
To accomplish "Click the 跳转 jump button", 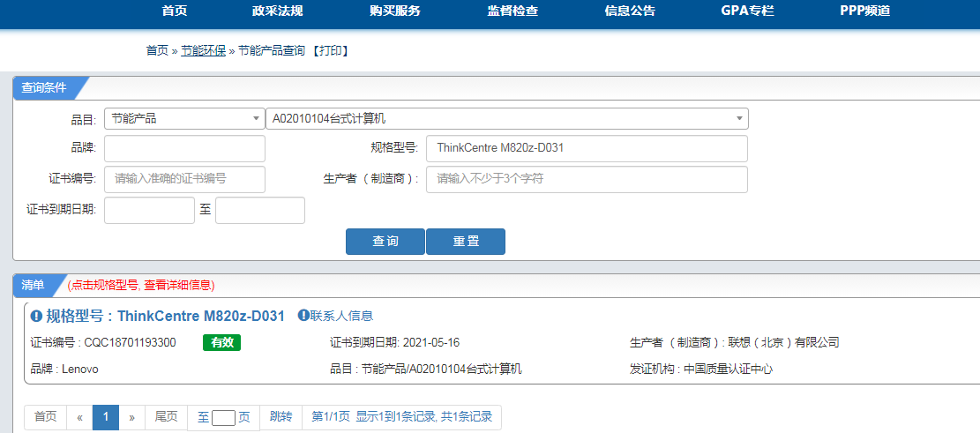I will 281,417.
